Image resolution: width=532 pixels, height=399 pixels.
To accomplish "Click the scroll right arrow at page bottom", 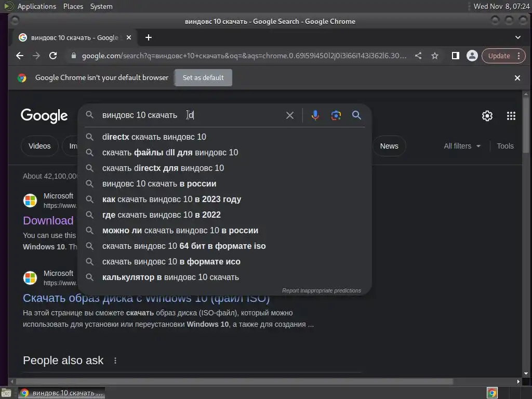I will (518, 382).
